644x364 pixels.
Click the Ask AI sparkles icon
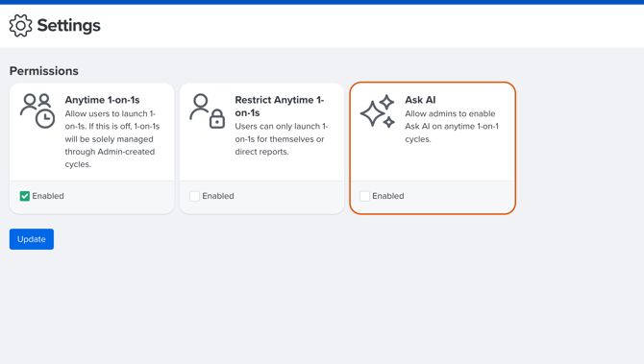(x=378, y=111)
